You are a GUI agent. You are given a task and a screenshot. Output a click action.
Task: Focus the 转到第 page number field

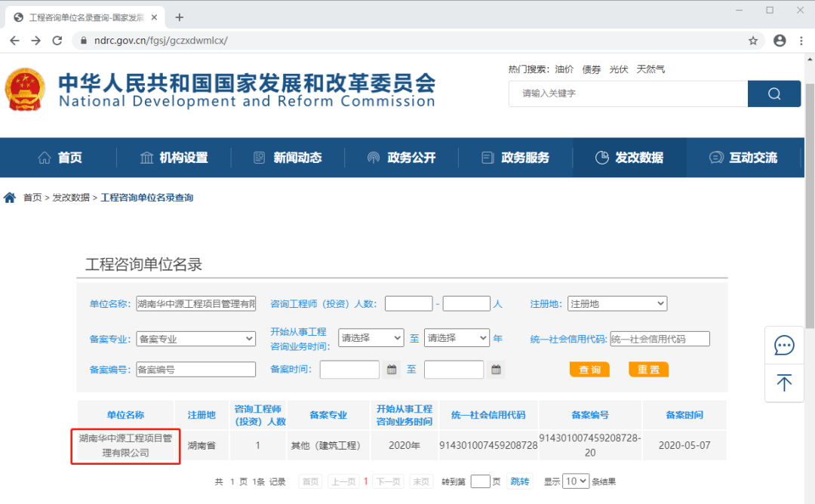(x=480, y=481)
